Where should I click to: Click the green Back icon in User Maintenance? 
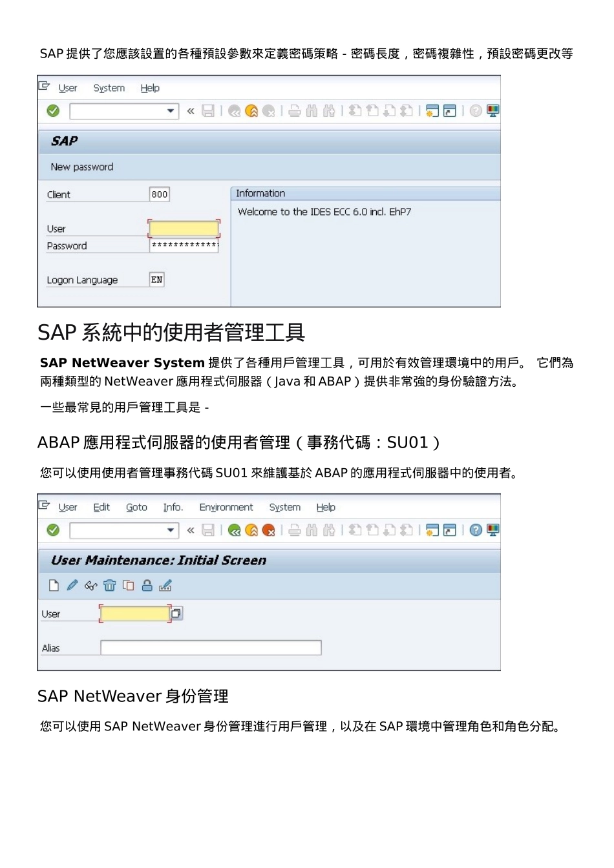pyautogui.click(x=234, y=530)
